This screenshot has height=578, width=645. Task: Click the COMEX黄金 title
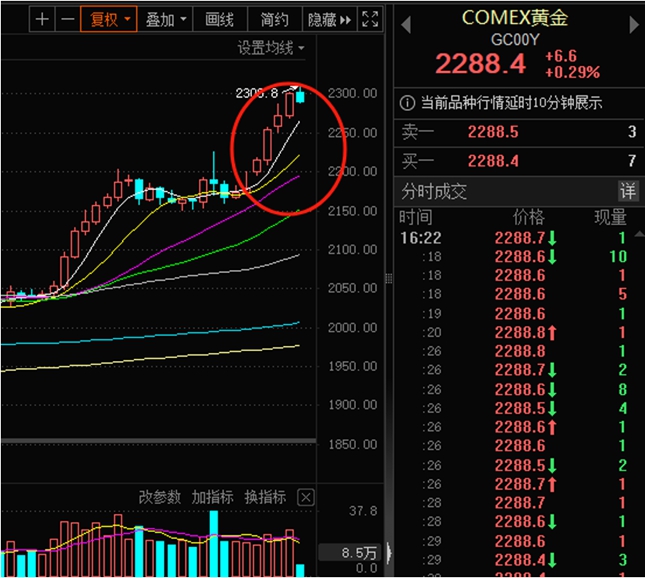515,18
